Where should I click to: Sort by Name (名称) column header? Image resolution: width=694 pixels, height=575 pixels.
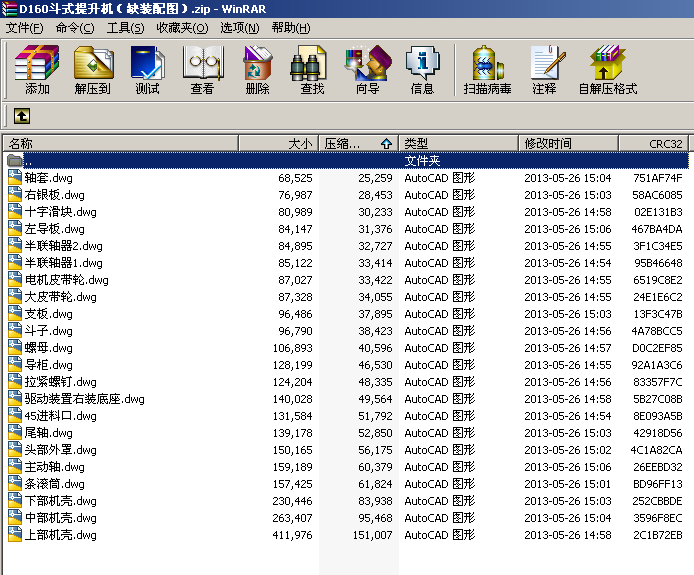click(121, 143)
